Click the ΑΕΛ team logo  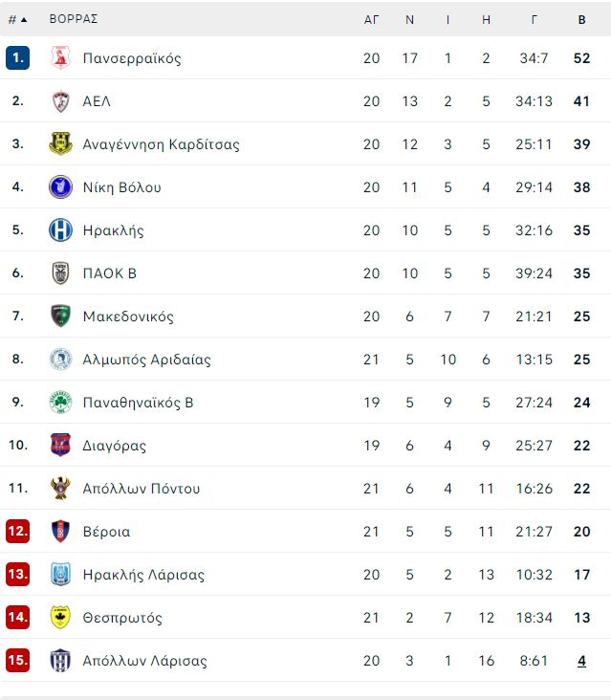[60, 101]
